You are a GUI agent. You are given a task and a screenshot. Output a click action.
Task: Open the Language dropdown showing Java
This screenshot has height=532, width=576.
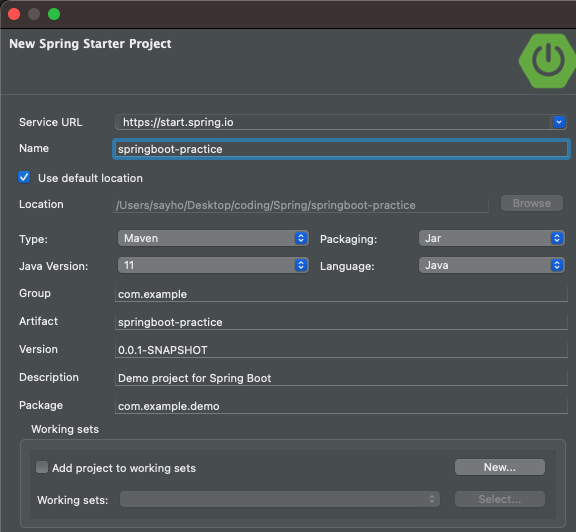click(492, 265)
